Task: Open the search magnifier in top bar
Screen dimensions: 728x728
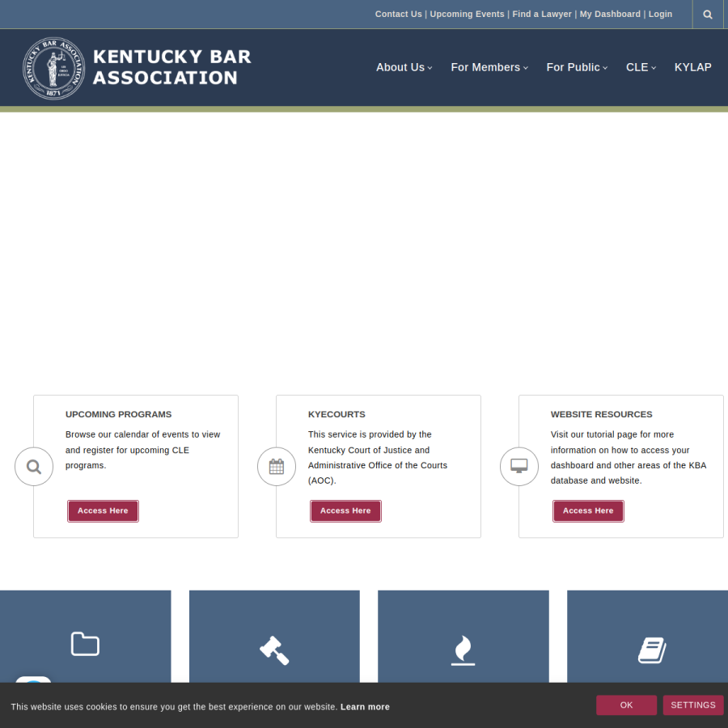Action: pos(707,15)
